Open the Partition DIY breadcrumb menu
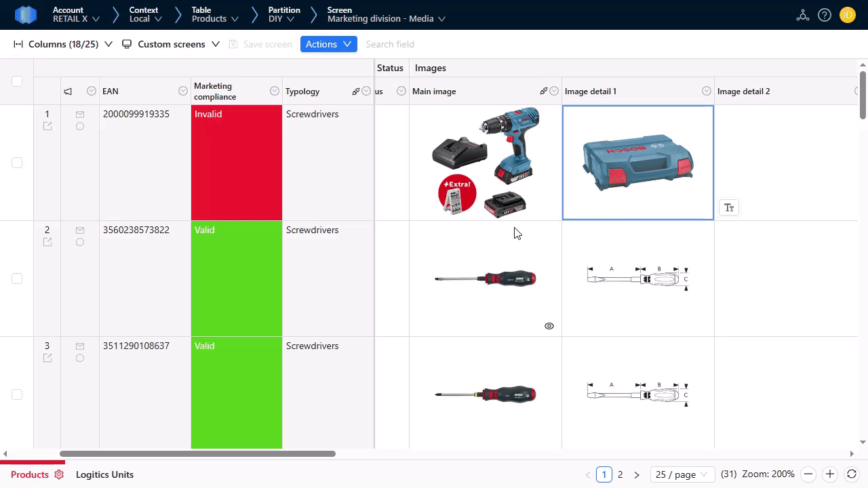The image size is (868, 488). 284,15
